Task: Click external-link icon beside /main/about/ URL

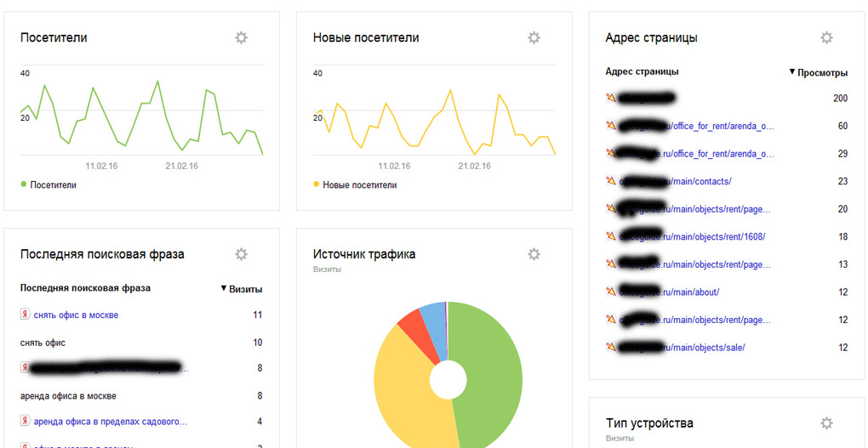Action: [x=611, y=292]
